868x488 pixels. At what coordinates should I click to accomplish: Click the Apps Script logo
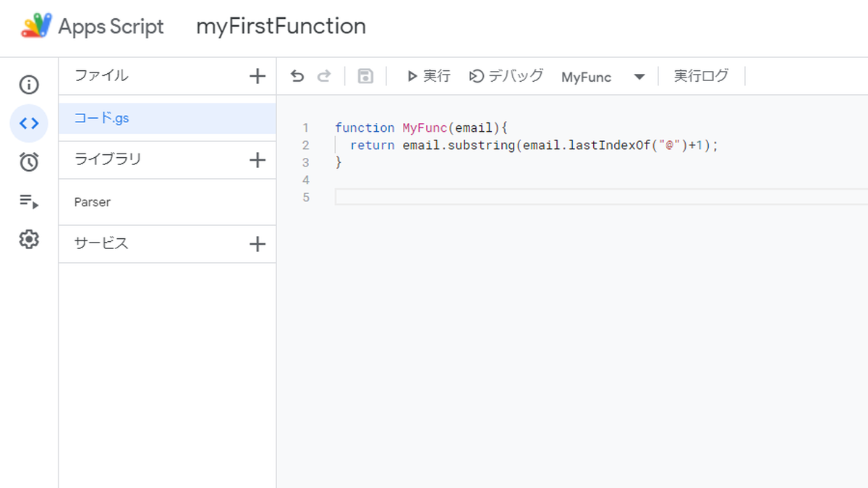click(36, 26)
